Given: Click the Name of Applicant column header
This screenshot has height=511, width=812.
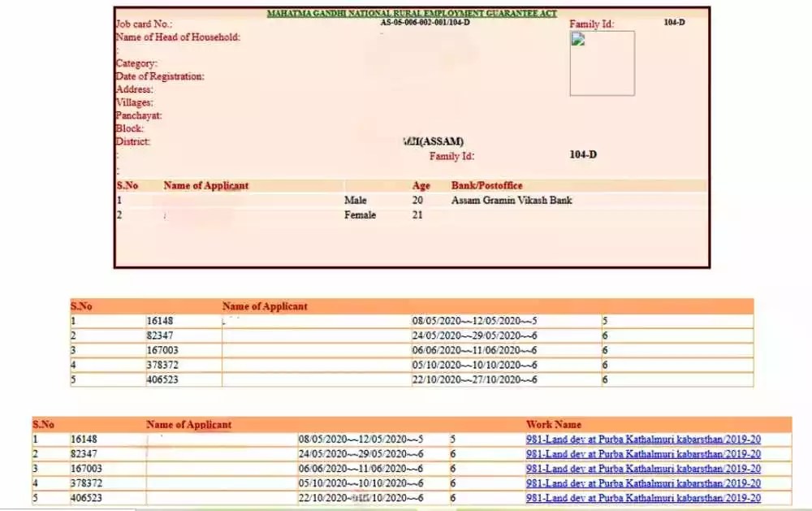Looking at the screenshot, I should click(x=205, y=185).
